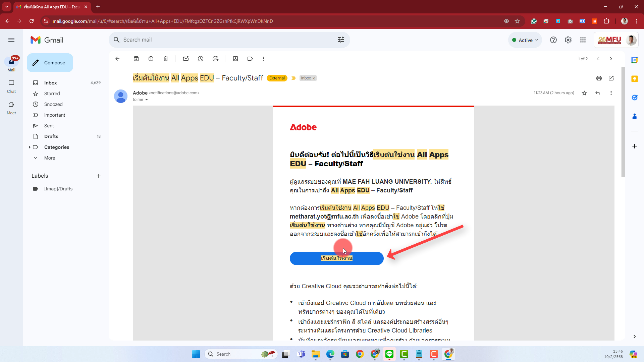Click the Windows taskbar Search box
644x362 pixels.
[x=241, y=354]
